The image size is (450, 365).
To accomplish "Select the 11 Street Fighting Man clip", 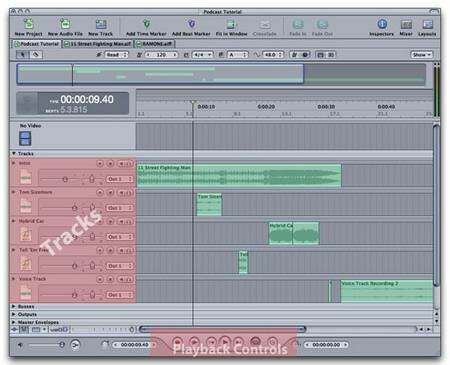I will click(239, 175).
